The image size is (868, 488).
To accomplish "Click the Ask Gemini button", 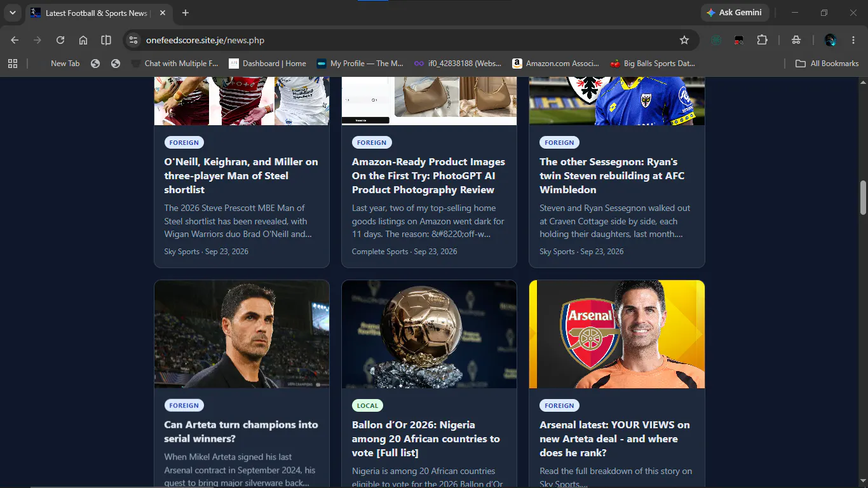I will pos(735,13).
